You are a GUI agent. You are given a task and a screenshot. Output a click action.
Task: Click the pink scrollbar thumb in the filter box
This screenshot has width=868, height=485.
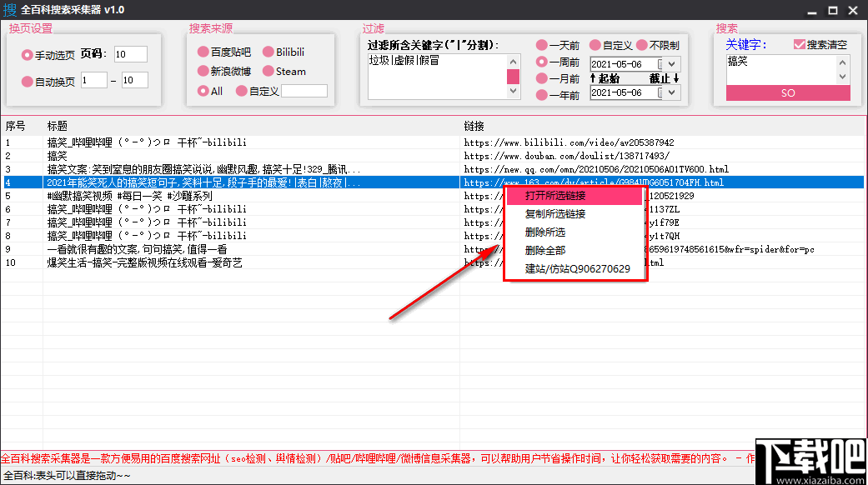point(513,77)
